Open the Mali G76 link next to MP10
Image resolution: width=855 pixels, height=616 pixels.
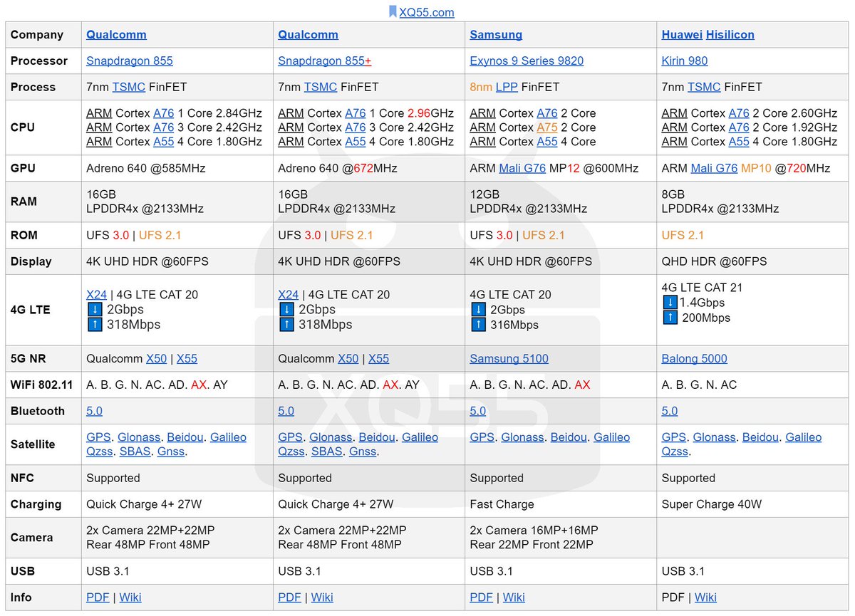tap(714, 168)
